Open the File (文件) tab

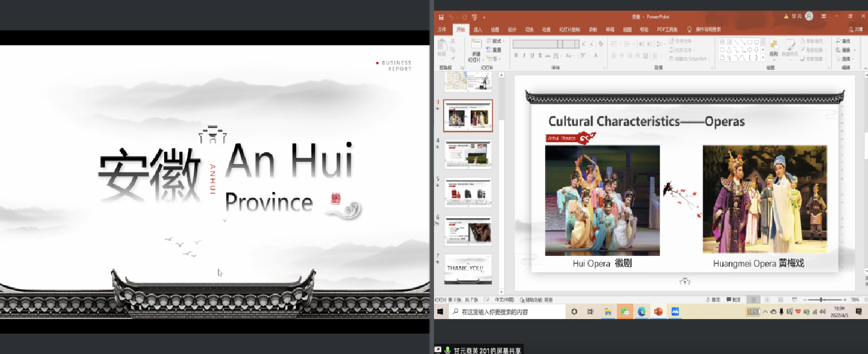coord(442,29)
